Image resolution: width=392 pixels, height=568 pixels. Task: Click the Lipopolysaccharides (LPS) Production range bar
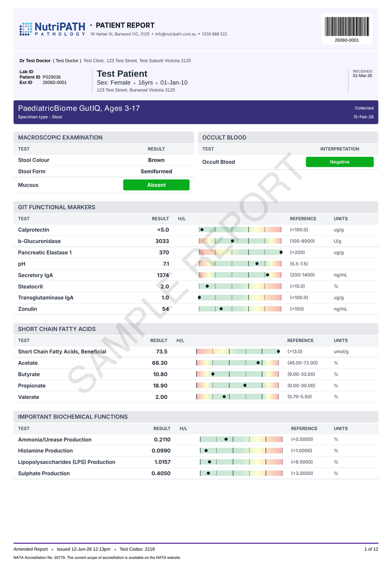coord(241,462)
